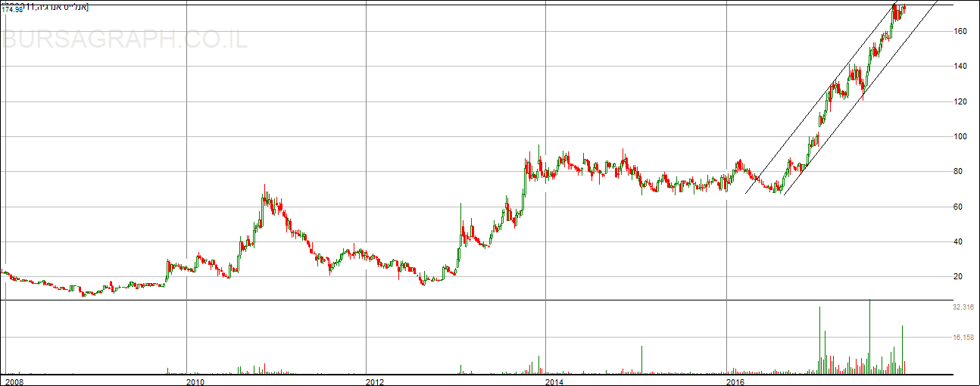Click the 16,158 volume axis label
The height and width of the screenshot is (386, 980).
point(962,338)
